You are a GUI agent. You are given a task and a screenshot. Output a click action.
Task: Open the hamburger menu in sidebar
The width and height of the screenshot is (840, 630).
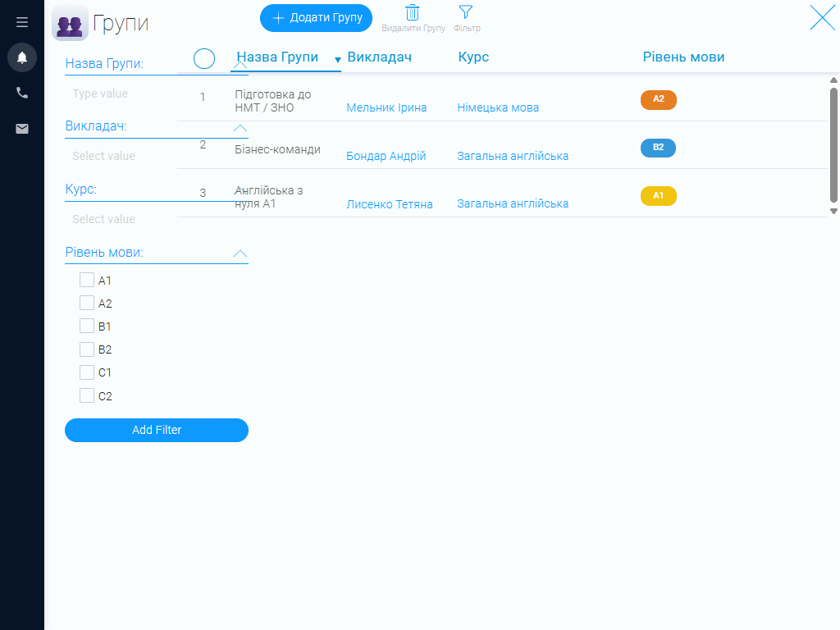pyautogui.click(x=22, y=22)
